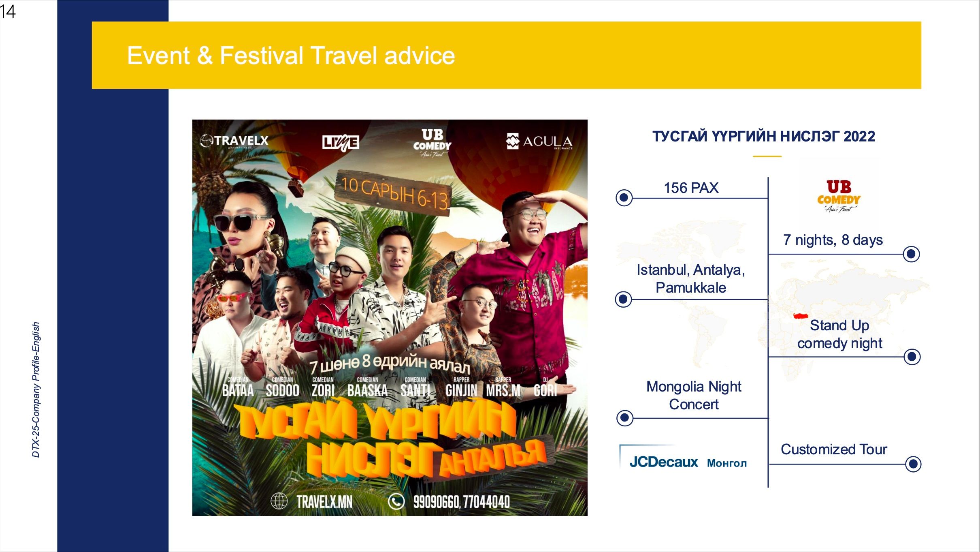
Task: Select the bullet marker for Customized Tour
Action: [913, 464]
